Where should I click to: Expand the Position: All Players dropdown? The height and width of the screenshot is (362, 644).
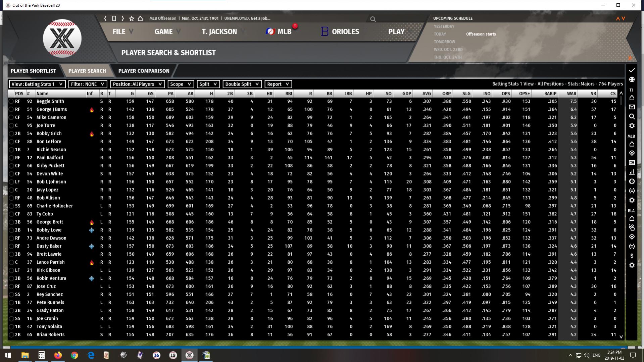pyautogui.click(x=137, y=84)
